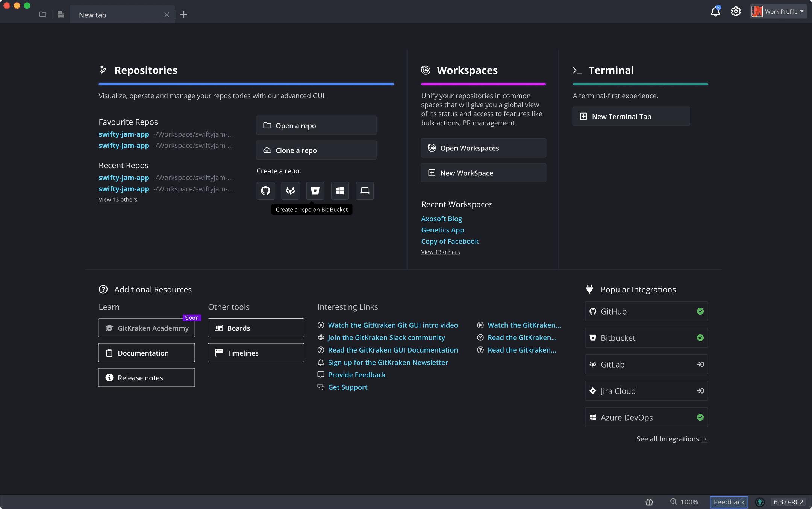Click the workspaces grid icon in tab bar
This screenshot has width=812, height=509.
pos(61,14)
